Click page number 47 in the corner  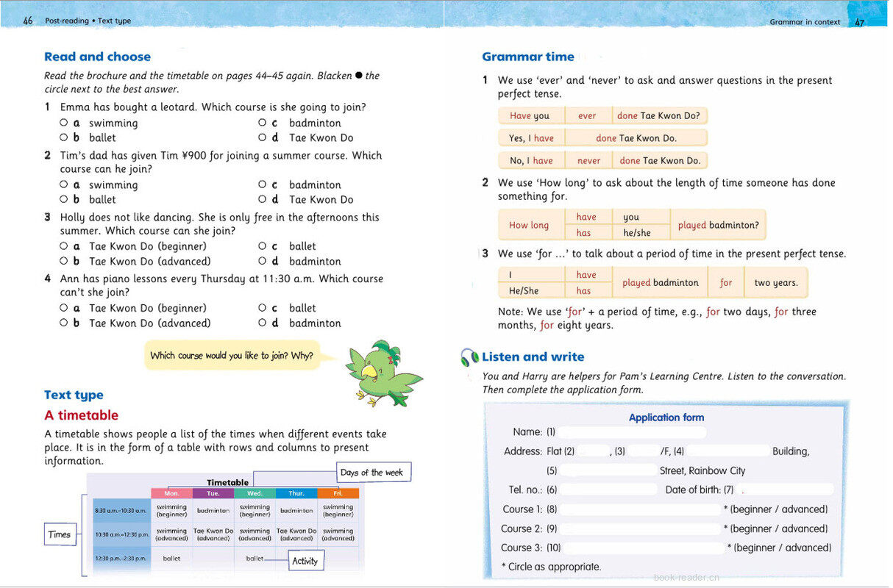(x=859, y=21)
